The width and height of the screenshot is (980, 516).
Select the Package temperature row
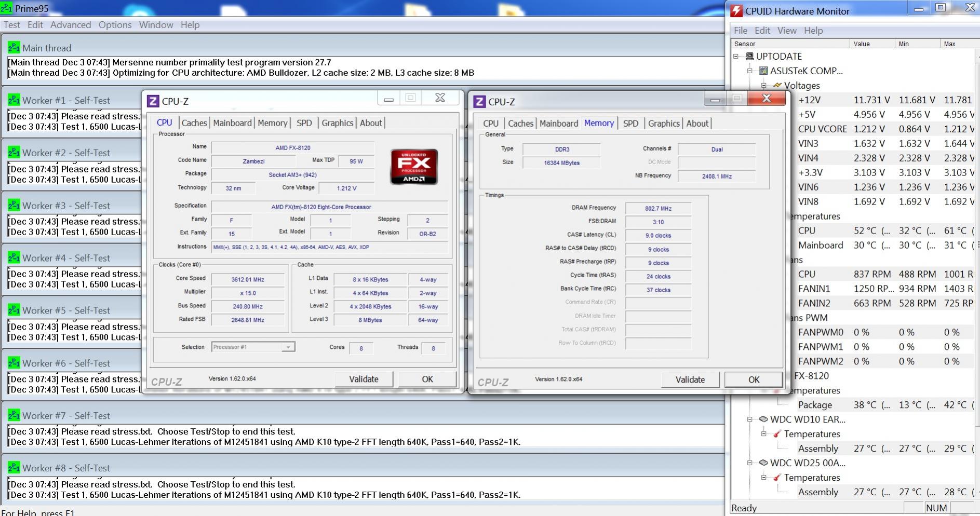click(x=885, y=405)
